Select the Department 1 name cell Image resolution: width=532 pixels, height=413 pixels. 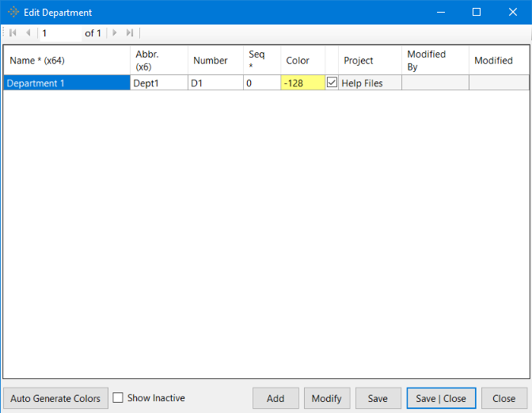point(66,83)
